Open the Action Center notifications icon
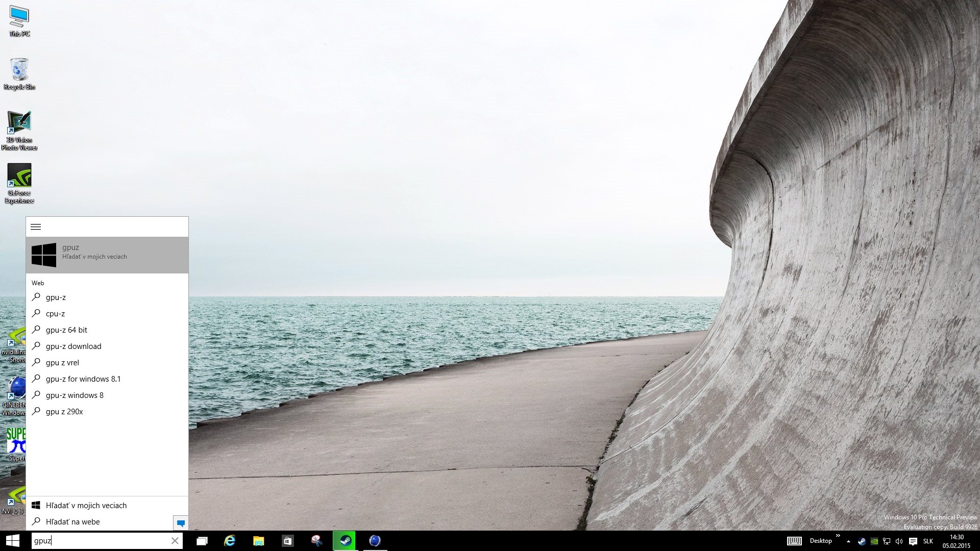This screenshot has width=980, height=551. click(913, 541)
